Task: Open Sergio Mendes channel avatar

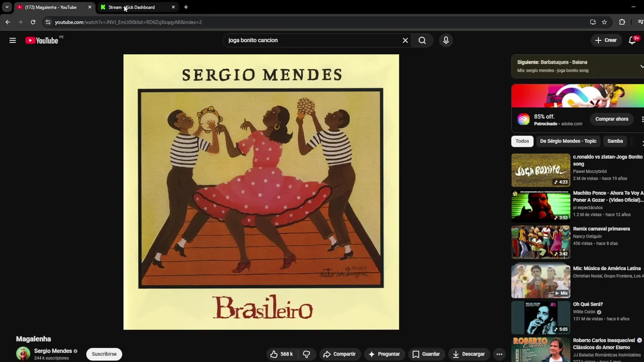Action: [x=23, y=353]
